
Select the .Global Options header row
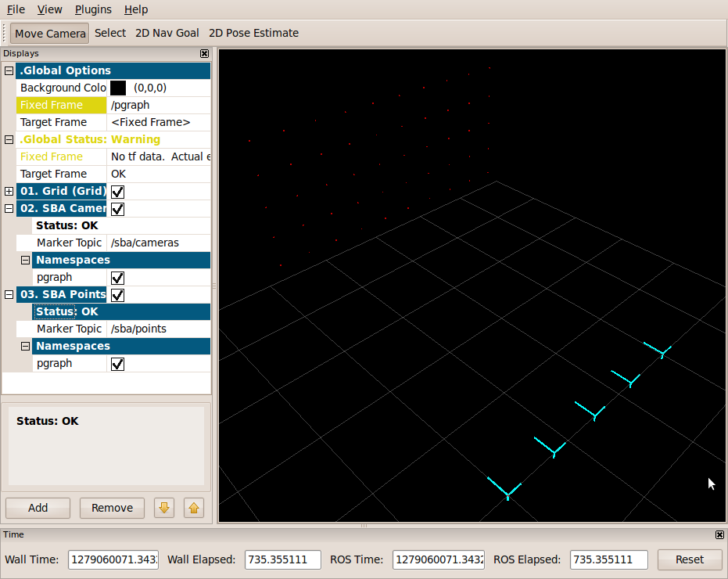pyautogui.click(x=113, y=70)
